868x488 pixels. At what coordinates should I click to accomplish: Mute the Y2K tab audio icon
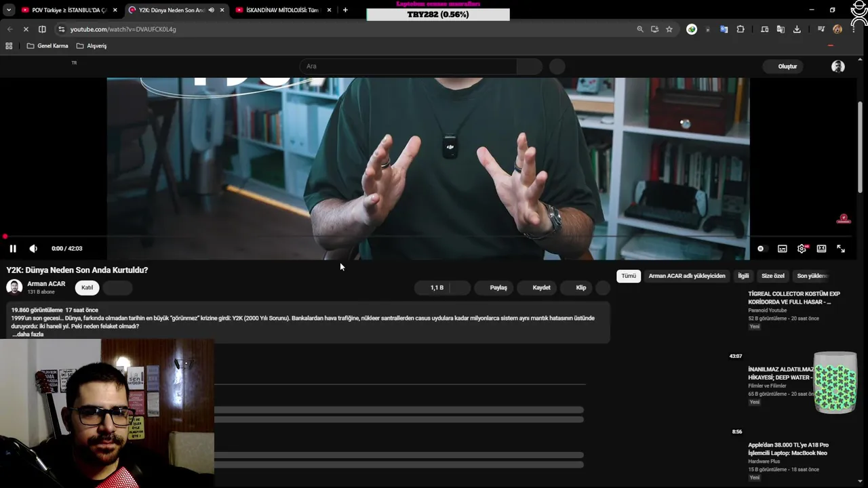[x=212, y=10]
